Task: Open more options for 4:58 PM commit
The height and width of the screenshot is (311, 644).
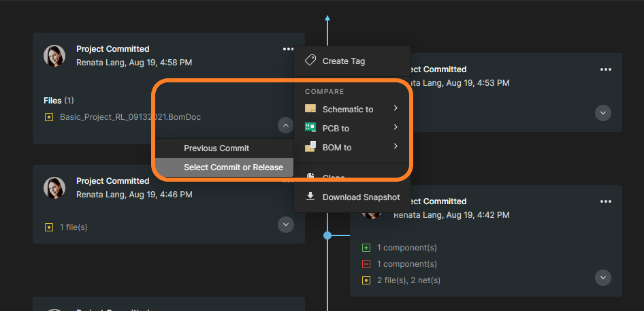Action: tap(286, 49)
